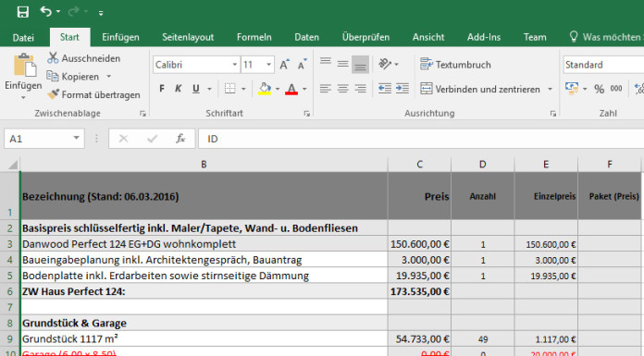The image size is (644, 356).
Task: Click the select-all corner triangle
Action: click(x=12, y=165)
